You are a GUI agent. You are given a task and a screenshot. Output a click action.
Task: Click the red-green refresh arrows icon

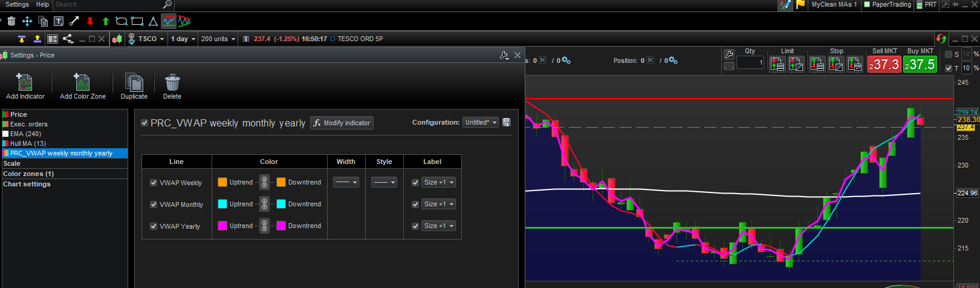[941, 39]
